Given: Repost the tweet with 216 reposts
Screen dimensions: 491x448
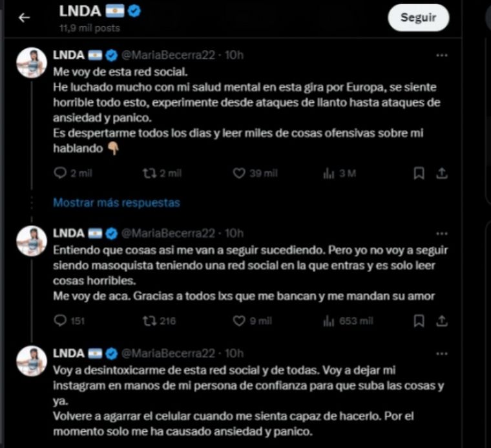Looking at the screenshot, I should click(148, 321).
